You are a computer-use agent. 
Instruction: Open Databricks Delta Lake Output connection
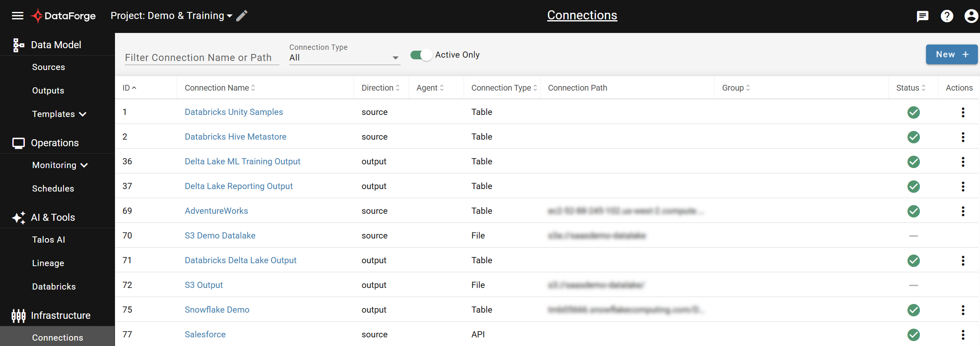(241, 260)
